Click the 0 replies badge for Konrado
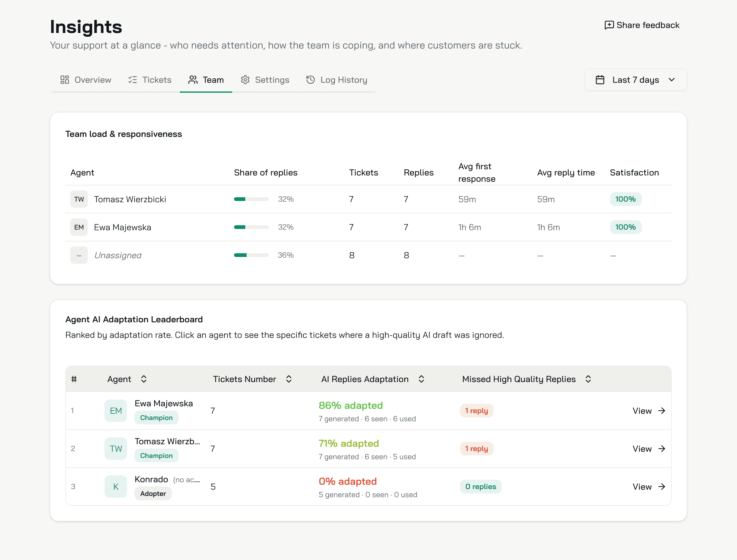The width and height of the screenshot is (737, 560). coord(481,487)
